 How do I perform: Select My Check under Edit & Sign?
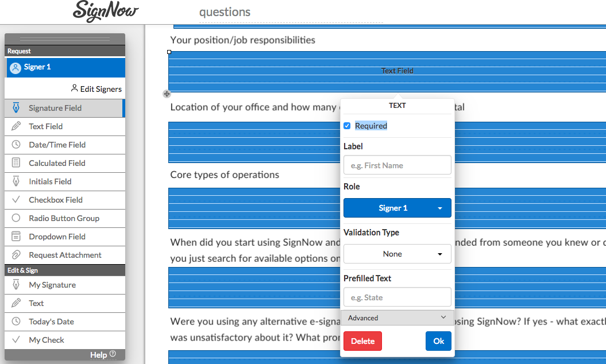tap(46, 340)
